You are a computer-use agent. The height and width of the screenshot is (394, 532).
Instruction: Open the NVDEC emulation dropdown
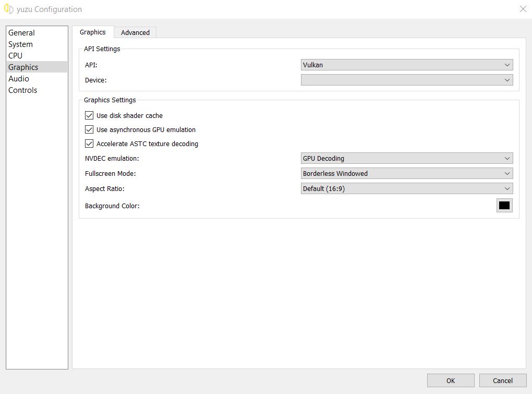point(407,159)
